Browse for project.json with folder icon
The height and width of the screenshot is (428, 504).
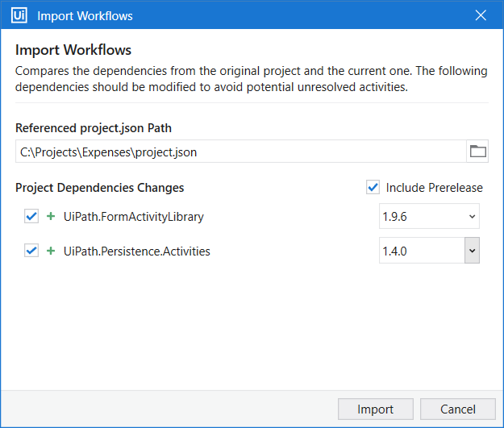pyautogui.click(x=477, y=152)
